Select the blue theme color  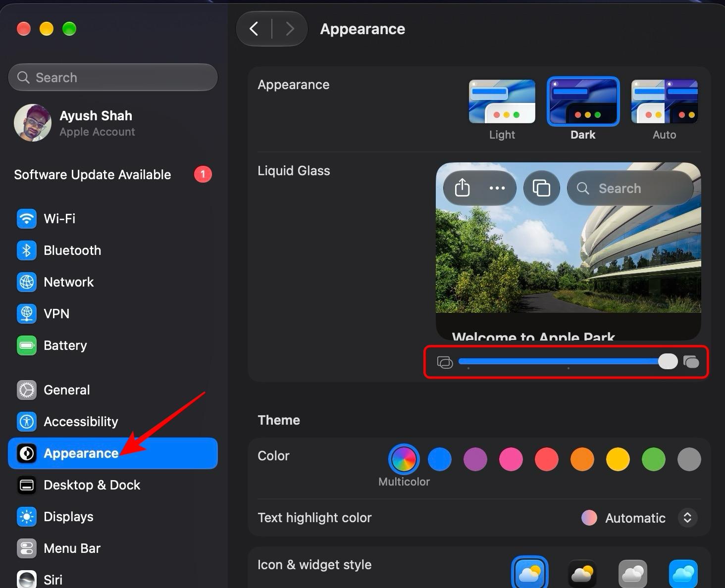pyautogui.click(x=440, y=459)
